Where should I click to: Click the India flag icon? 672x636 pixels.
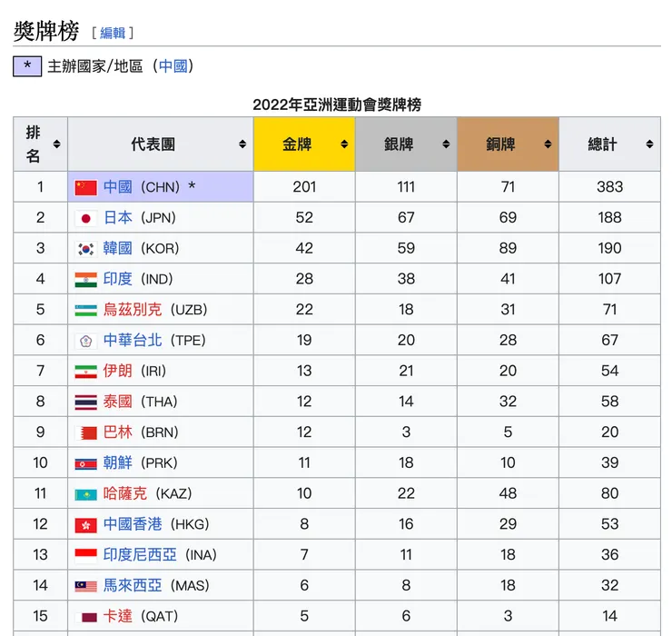pyautogui.click(x=85, y=280)
